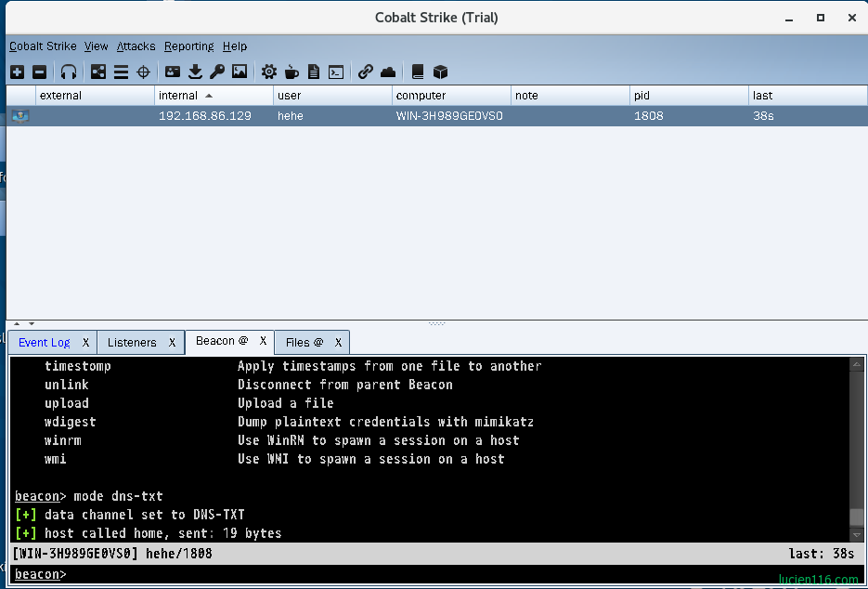Switch to session table view icon
This screenshot has width=868, height=589.
pyautogui.click(x=121, y=72)
